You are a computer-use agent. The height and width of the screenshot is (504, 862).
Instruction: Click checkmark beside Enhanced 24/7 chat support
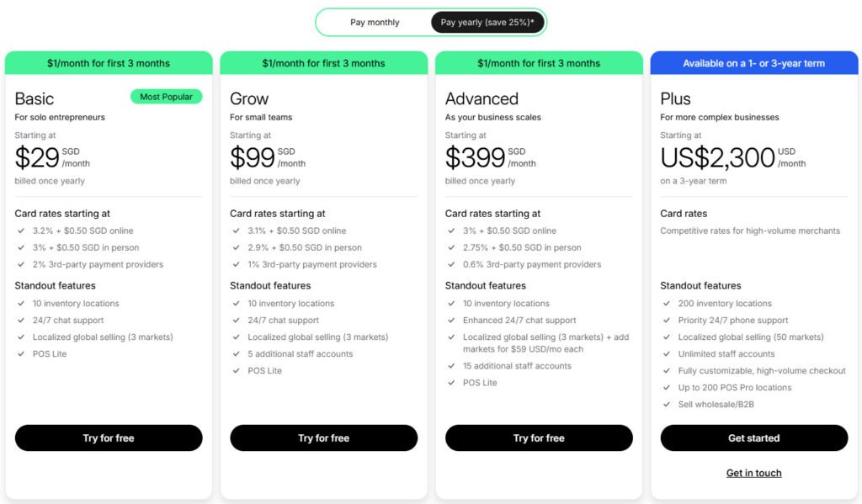[x=451, y=320]
